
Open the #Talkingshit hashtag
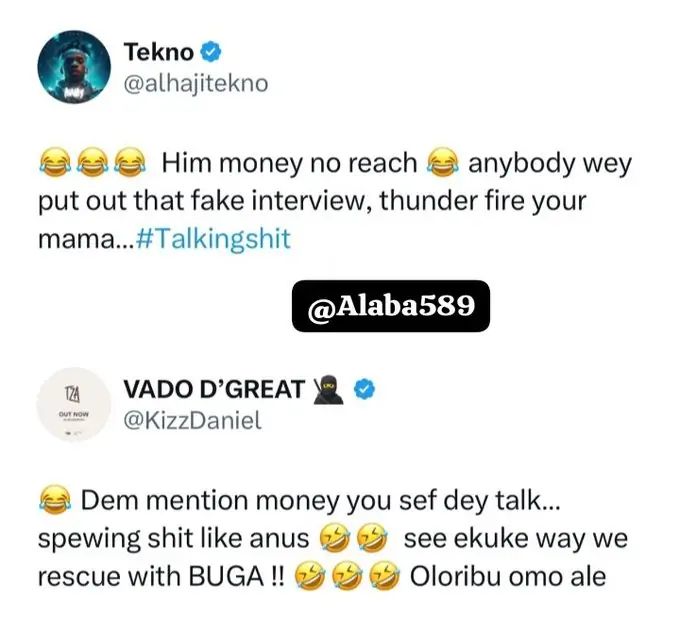pyautogui.click(x=213, y=239)
